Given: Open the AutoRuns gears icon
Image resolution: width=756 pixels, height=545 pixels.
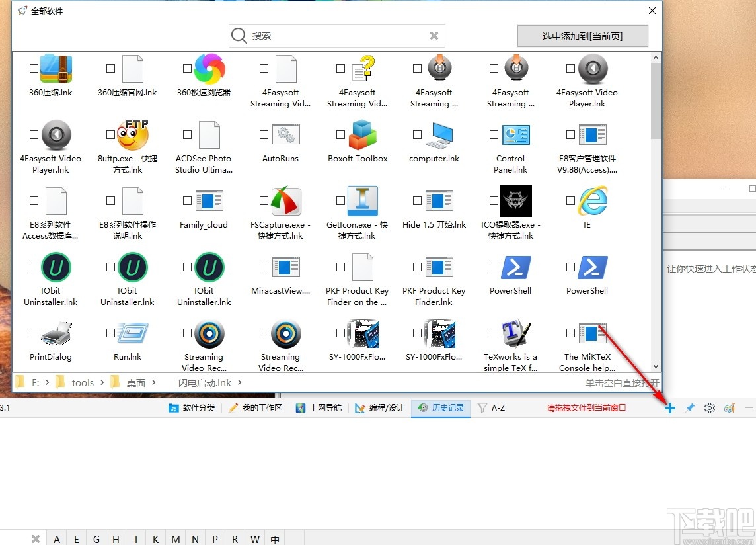Looking at the screenshot, I should click(x=286, y=135).
